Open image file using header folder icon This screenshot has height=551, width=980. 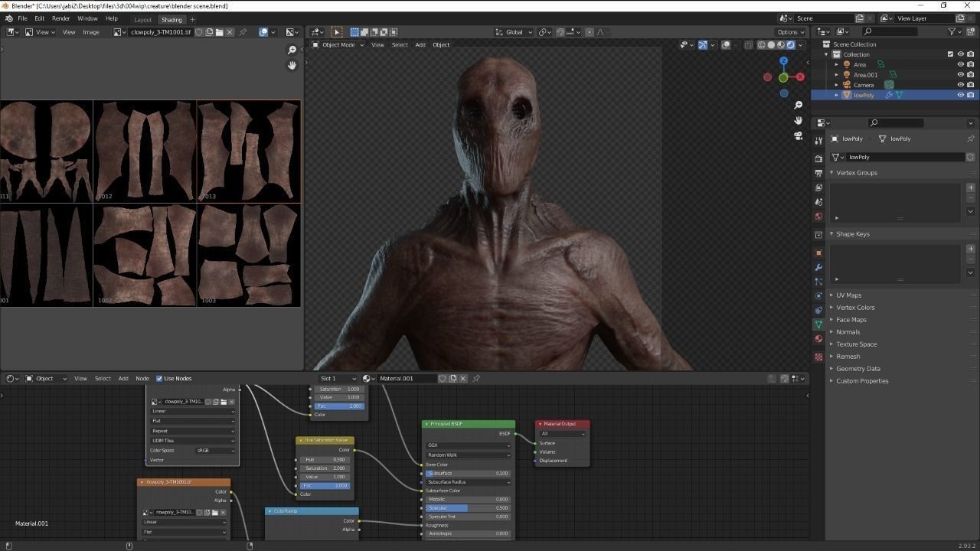coord(219,32)
